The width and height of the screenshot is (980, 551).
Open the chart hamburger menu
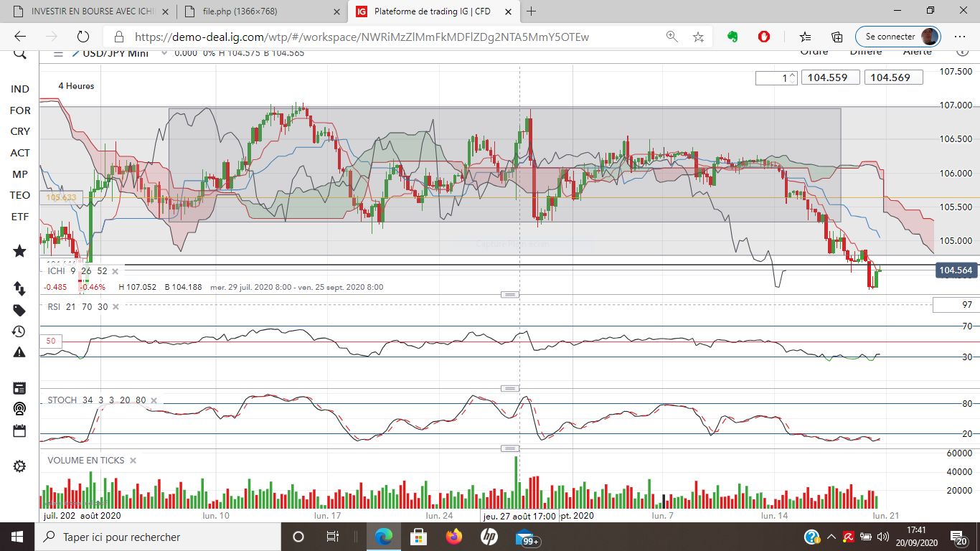pyautogui.click(x=59, y=53)
